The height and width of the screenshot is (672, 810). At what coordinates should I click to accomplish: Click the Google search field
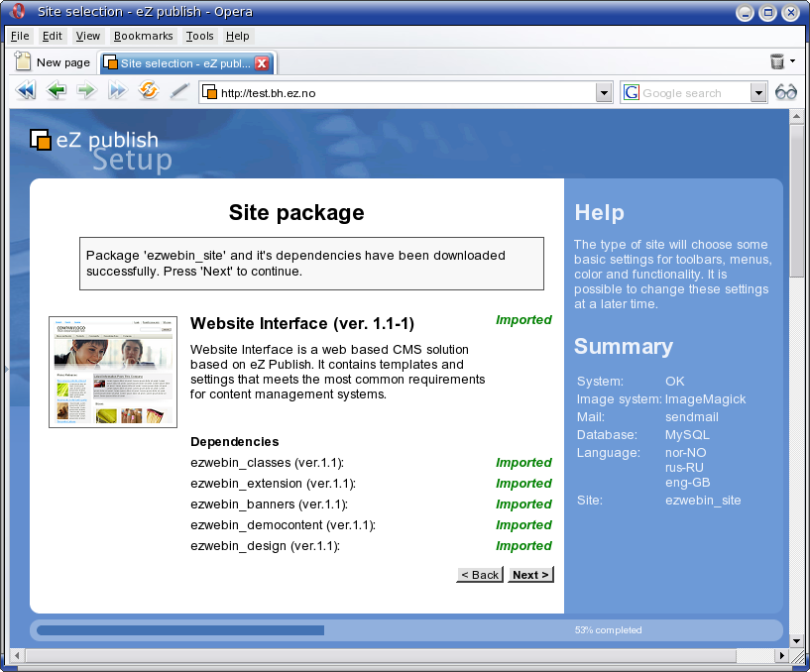[x=693, y=93]
